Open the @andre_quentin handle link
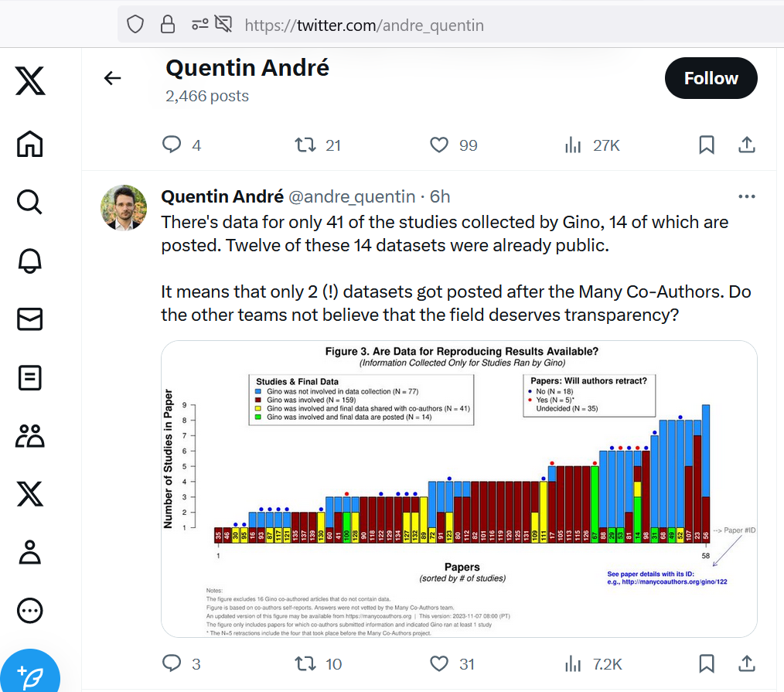The height and width of the screenshot is (692, 784). click(x=352, y=196)
